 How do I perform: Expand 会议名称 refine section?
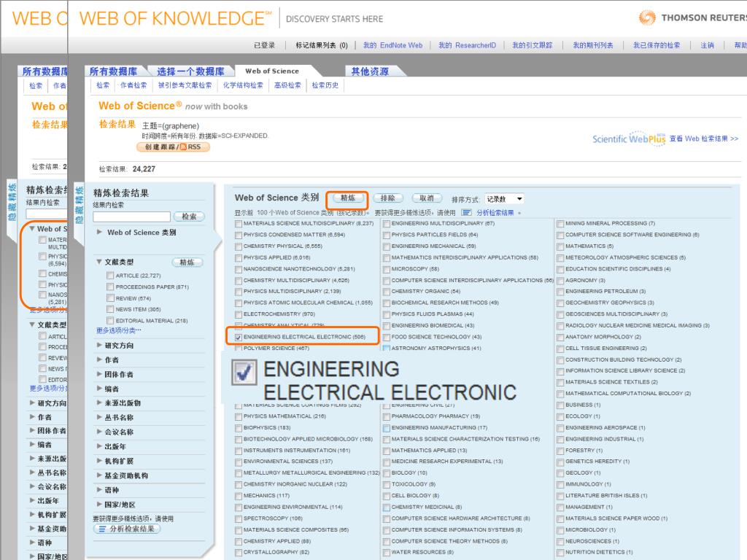(x=99, y=432)
